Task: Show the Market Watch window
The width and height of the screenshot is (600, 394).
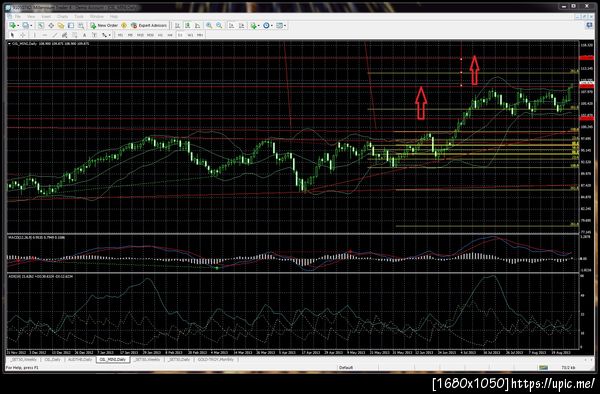Action: tap(40, 25)
